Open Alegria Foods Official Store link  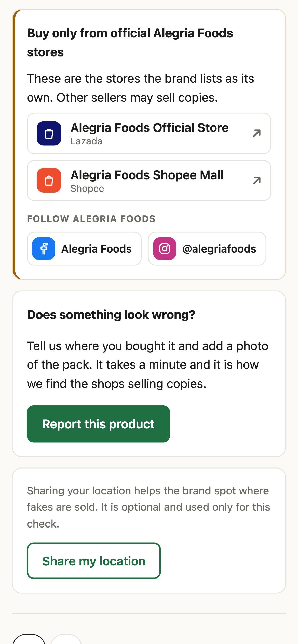149,133
